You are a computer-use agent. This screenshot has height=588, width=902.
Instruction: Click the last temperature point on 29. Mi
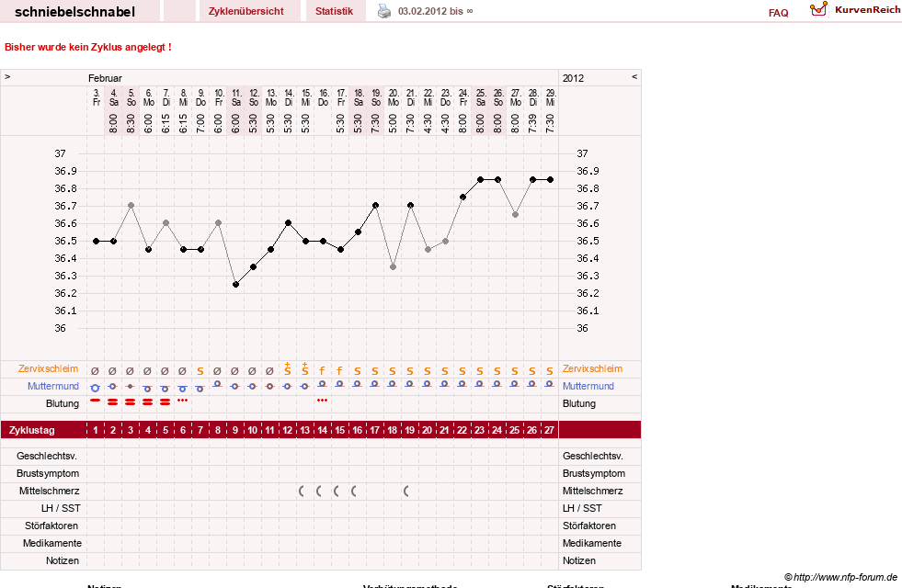[x=551, y=180]
